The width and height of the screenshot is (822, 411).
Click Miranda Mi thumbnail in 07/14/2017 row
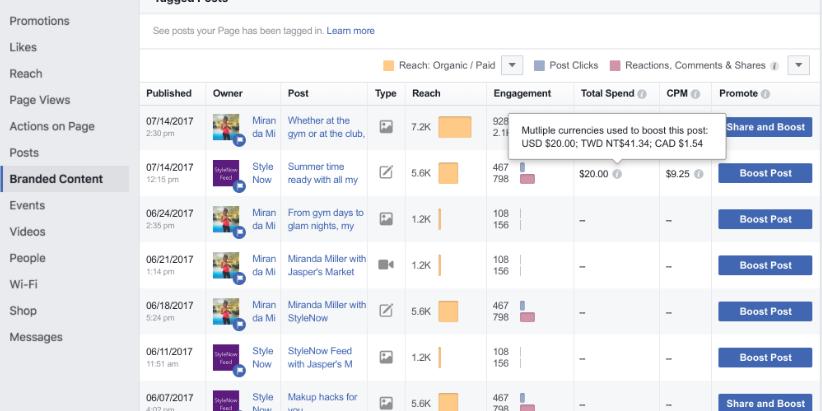coord(226,127)
